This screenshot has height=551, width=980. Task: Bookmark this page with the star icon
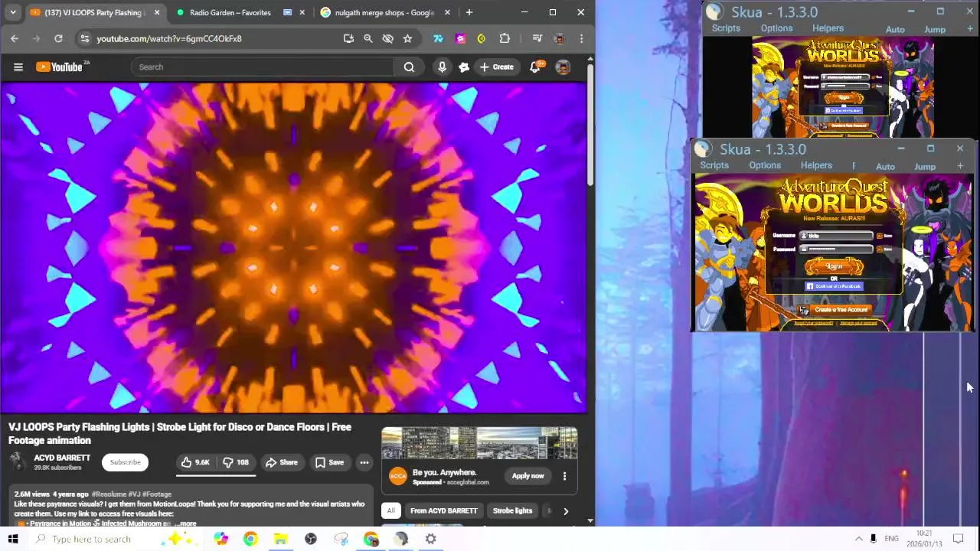tap(407, 38)
